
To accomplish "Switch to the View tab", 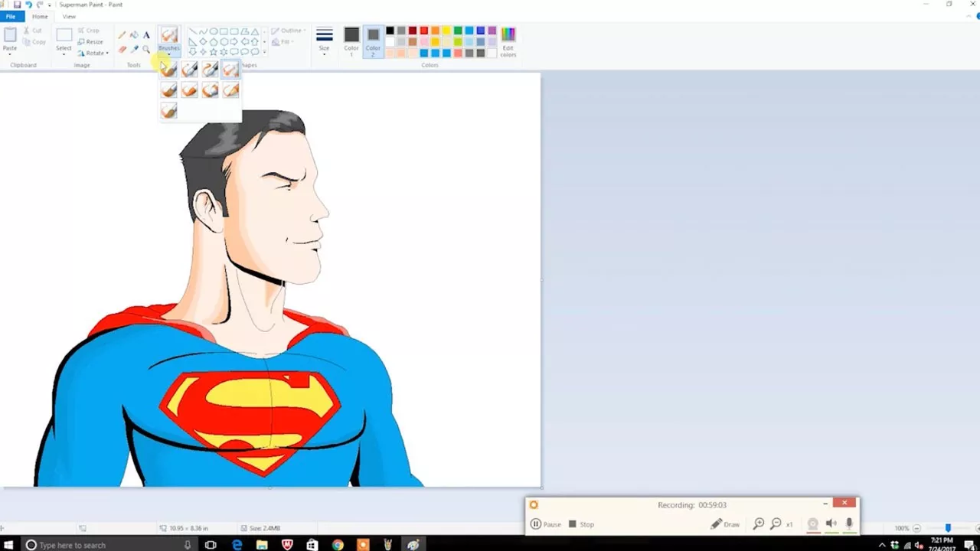I will pyautogui.click(x=69, y=17).
